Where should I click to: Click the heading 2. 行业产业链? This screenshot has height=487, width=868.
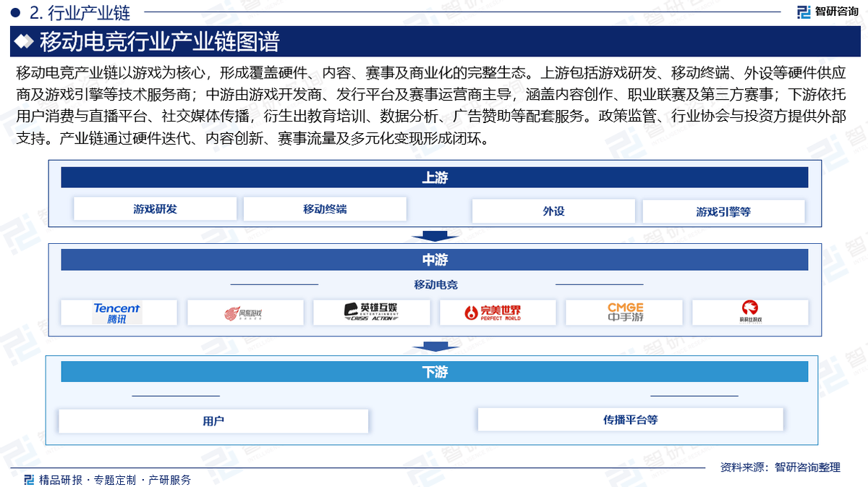[80, 12]
